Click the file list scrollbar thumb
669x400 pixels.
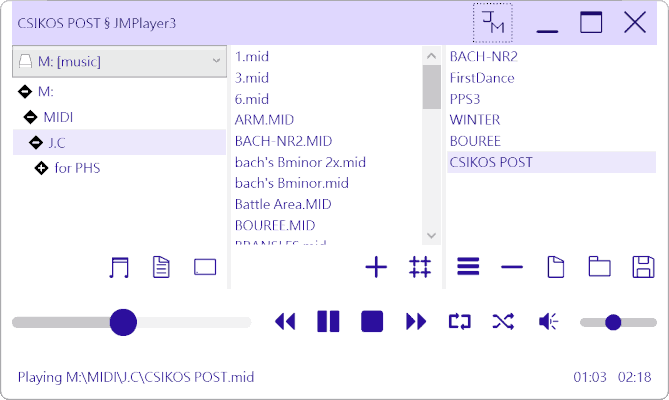(x=431, y=87)
